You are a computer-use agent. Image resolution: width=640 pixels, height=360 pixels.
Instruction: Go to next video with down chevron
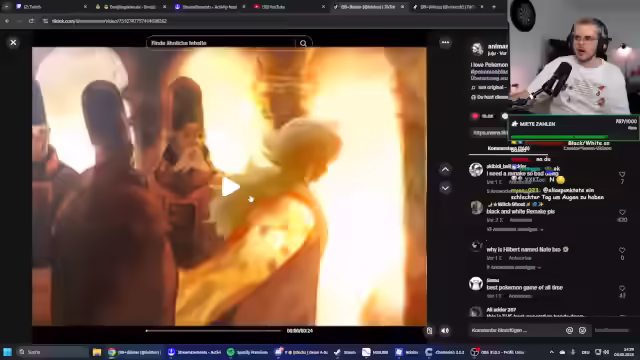pyautogui.click(x=445, y=188)
